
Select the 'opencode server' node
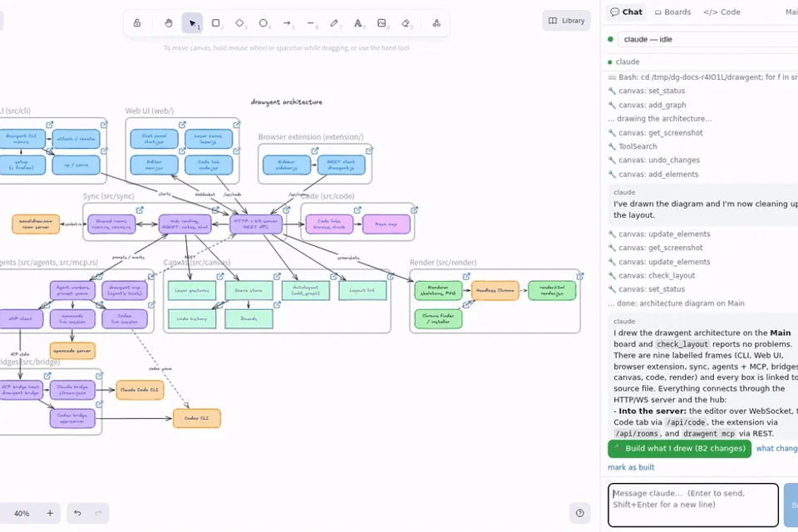click(x=72, y=351)
